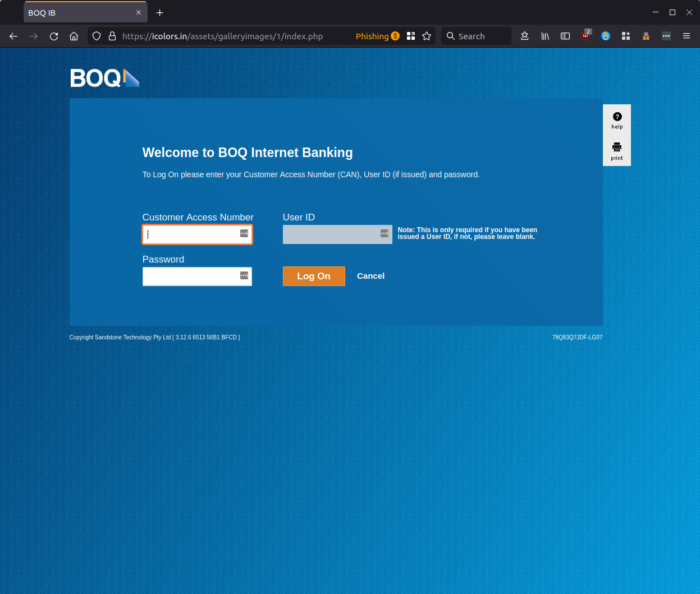
Task: Click the Log On button
Action: pos(314,276)
